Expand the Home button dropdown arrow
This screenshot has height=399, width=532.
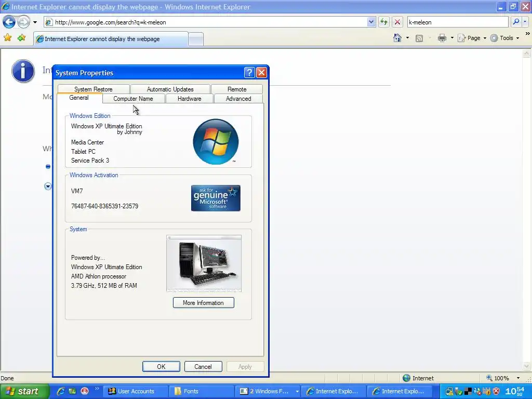pyautogui.click(x=407, y=38)
